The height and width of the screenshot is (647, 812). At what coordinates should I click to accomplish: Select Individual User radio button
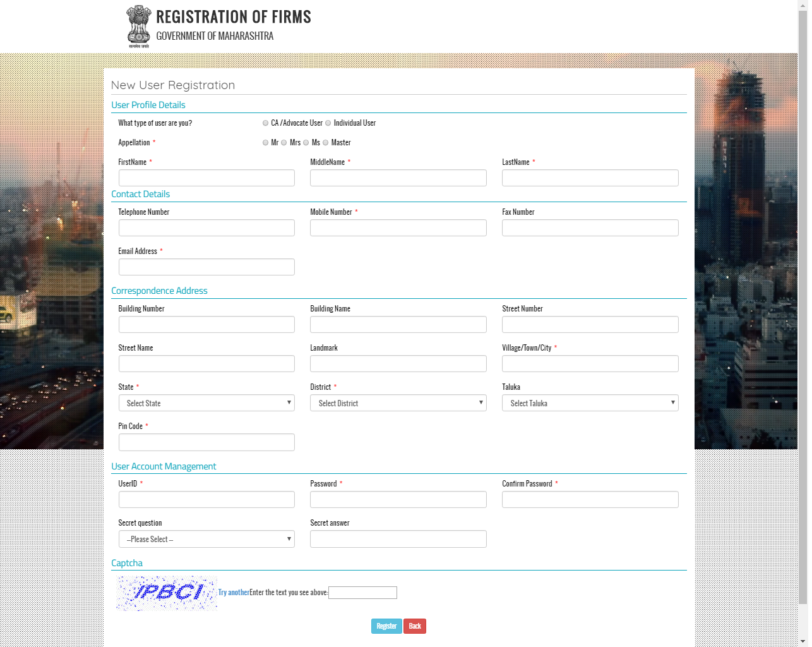[x=328, y=123]
